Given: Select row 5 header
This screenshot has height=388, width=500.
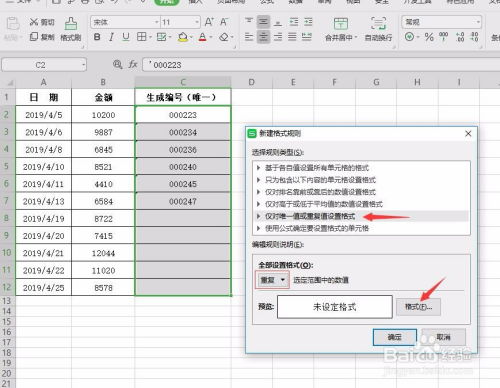Looking at the screenshot, I should pos(7,167).
